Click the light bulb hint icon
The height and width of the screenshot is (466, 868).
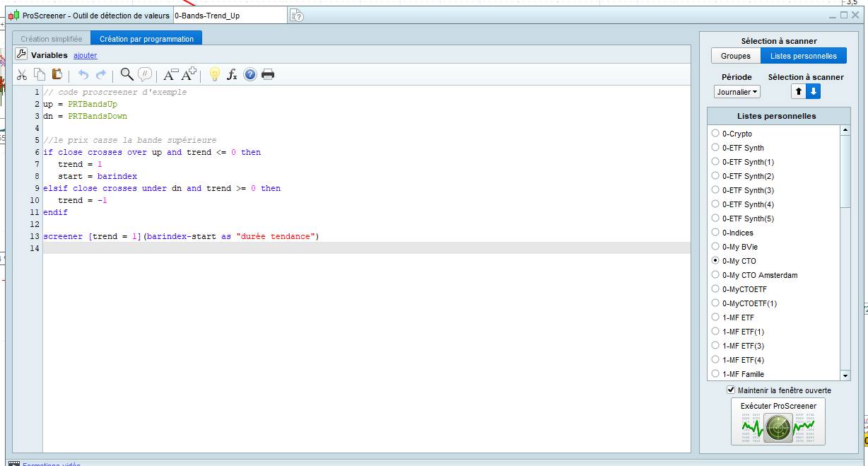(x=215, y=74)
